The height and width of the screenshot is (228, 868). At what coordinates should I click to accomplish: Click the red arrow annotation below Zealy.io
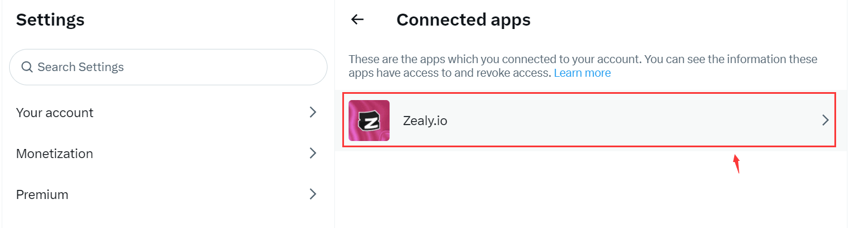(736, 164)
